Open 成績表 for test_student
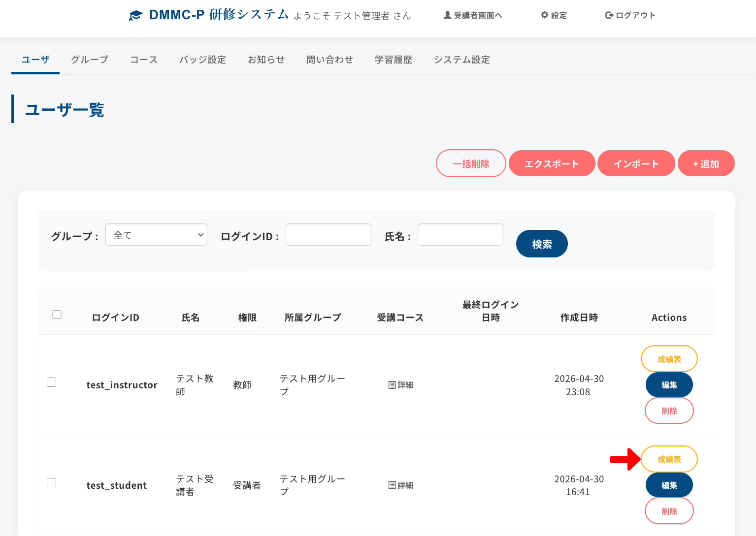This screenshot has width=756, height=536. coord(669,459)
